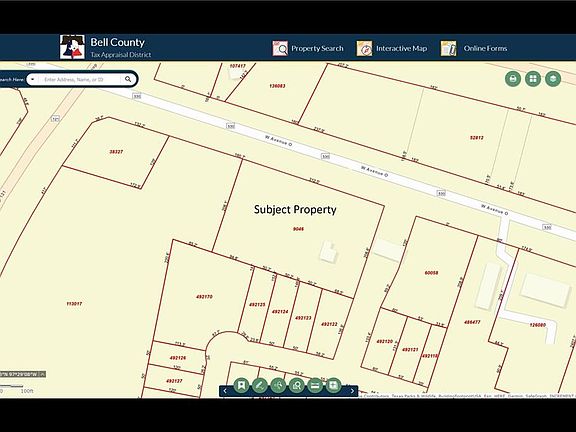Choose the measure ruler tool
This screenshot has height=432, width=576.
tap(315, 385)
